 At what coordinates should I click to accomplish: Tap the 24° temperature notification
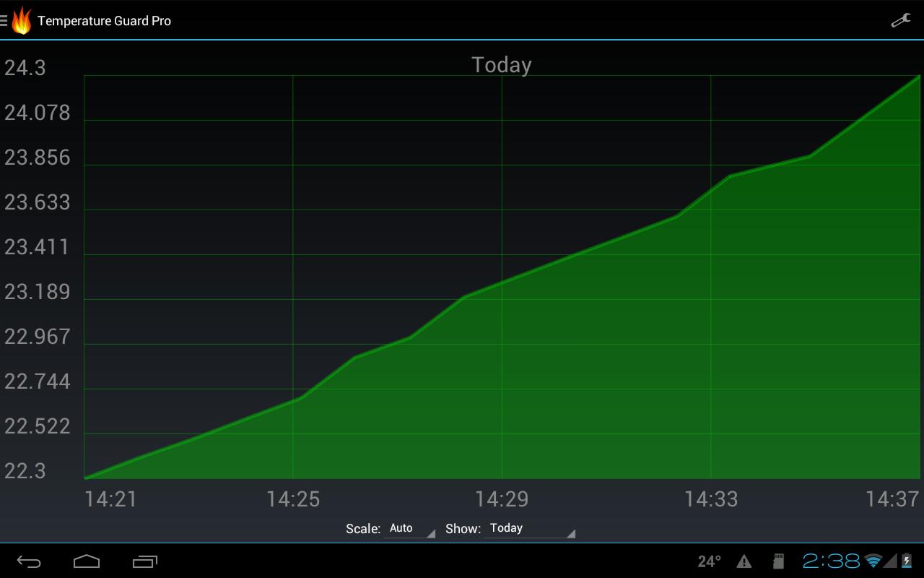tap(709, 561)
